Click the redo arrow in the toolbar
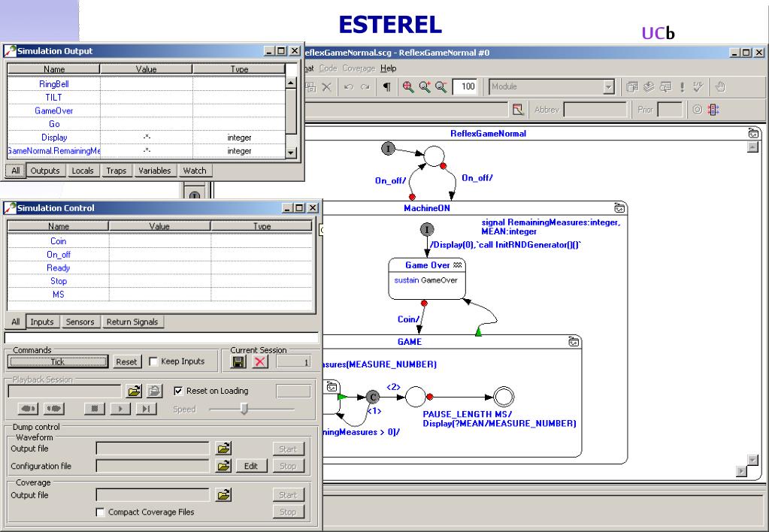 [365, 86]
